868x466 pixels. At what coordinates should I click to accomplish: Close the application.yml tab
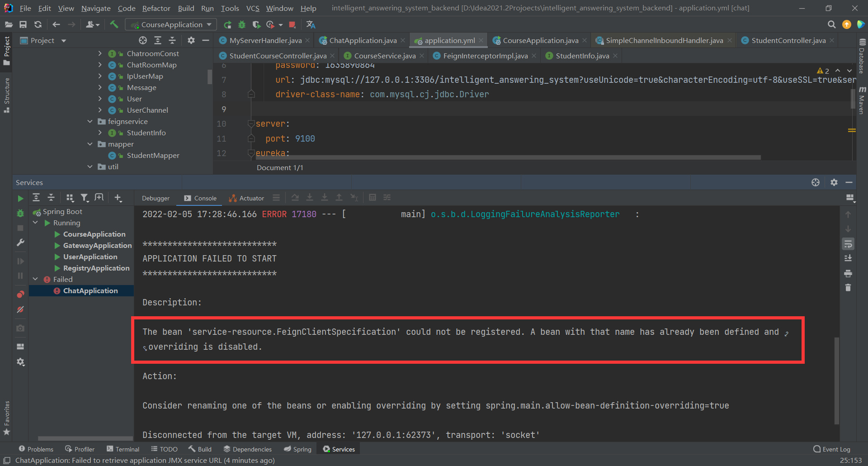(481, 40)
